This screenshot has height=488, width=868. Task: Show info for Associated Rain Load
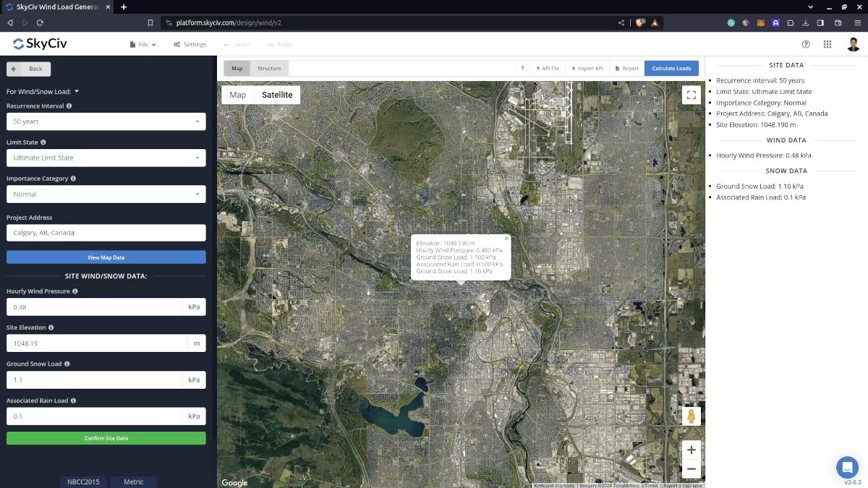[x=74, y=401]
